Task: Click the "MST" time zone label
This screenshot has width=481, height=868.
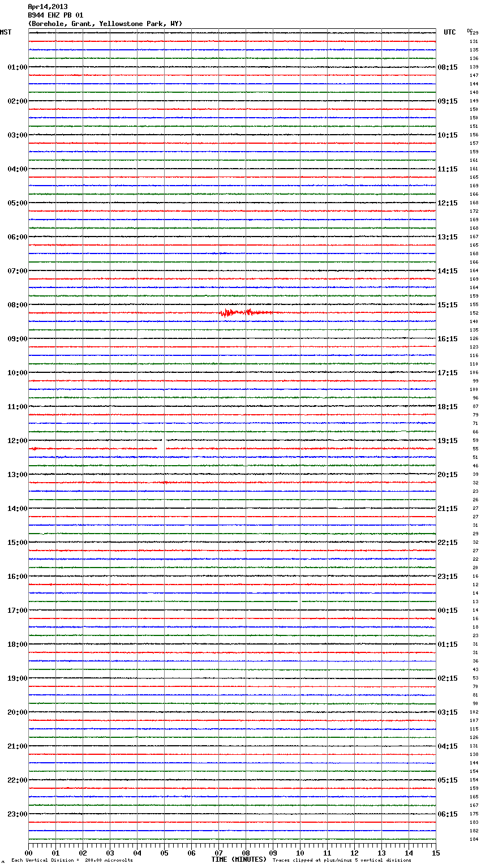Action: [6, 32]
